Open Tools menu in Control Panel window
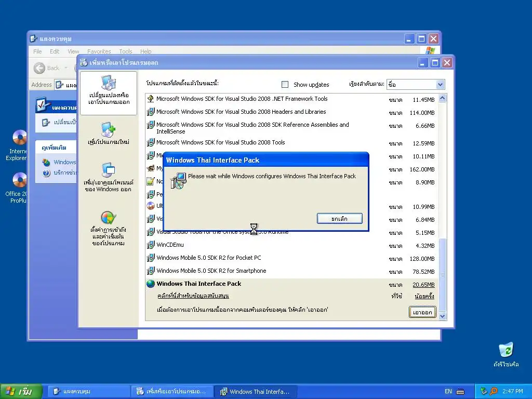The height and width of the screenshot is (399, 532). click(x=126, y=51)
